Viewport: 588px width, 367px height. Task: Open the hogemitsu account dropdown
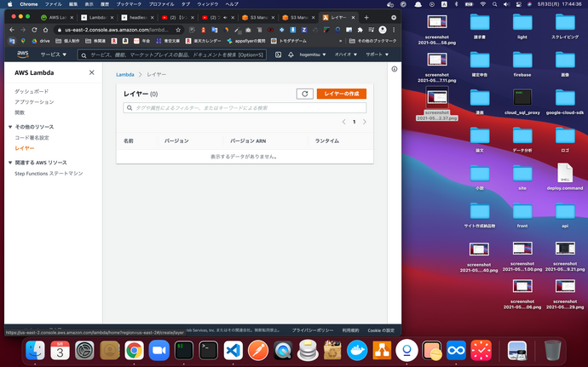(x=313, y=54)
